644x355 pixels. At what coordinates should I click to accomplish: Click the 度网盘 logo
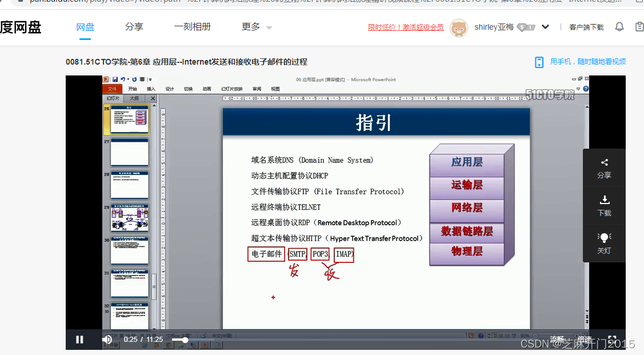pyautogui.click(x=21, y=27)
